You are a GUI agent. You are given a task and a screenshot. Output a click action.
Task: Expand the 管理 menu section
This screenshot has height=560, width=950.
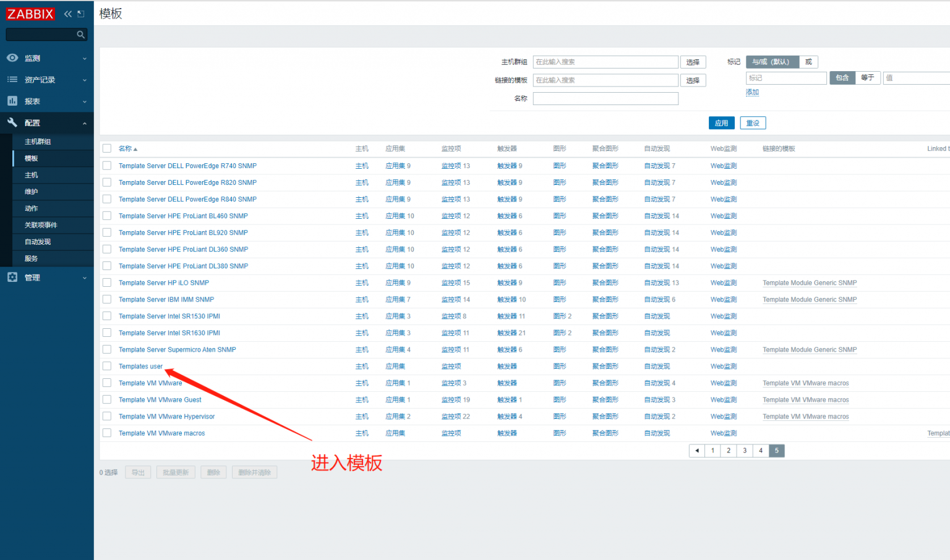click(x=47, y=278)
